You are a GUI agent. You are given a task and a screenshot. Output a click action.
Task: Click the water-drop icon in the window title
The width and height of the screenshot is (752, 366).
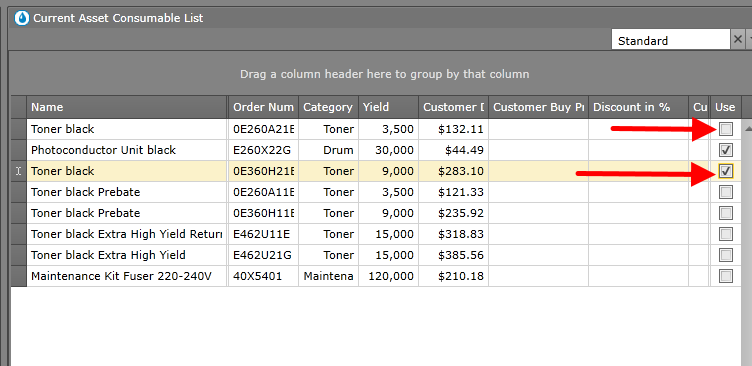tap(22, 18)
